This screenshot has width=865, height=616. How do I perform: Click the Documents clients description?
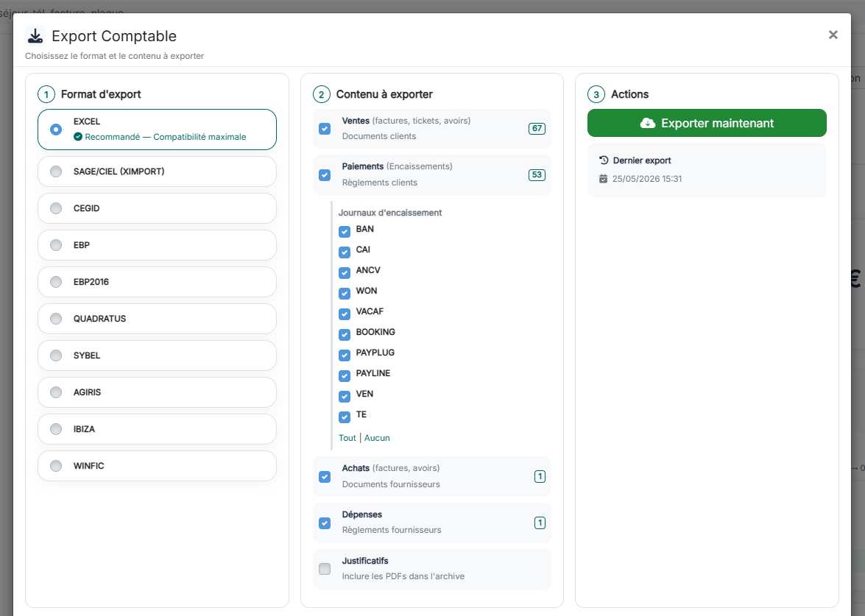[379, 136]
